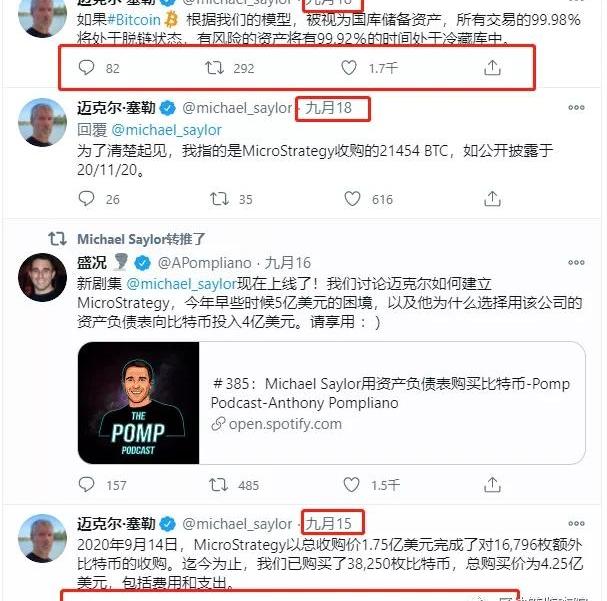Retweet the post with 35 retweets
The height and width of the screenshot is (601, 607).
pyautogui.click(x=219, y=199)
